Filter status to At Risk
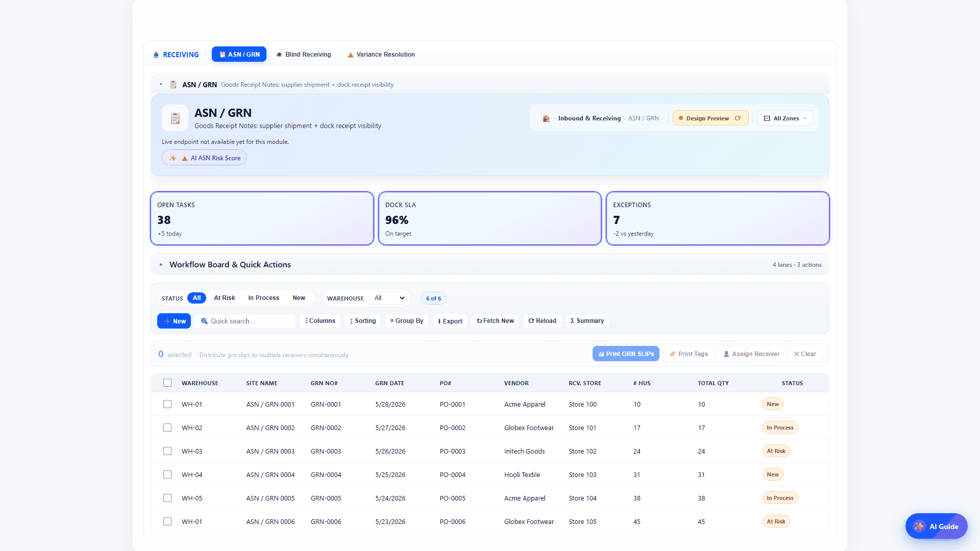The height and width of the screenshot is (551, 980). [x=225, y=298]
